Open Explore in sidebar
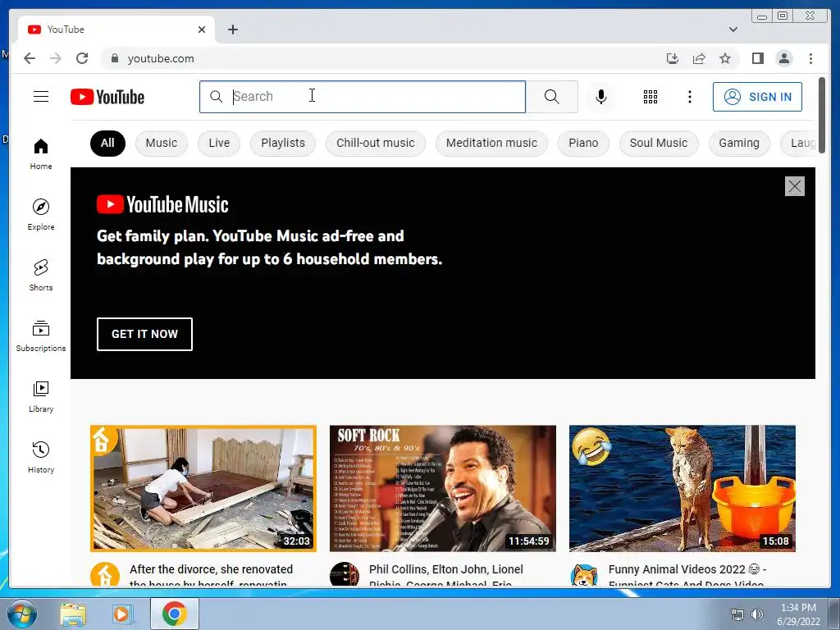Image resolution: width=840 pixels, height=630 pixels. pyautogui.click(x=41, y=214)
